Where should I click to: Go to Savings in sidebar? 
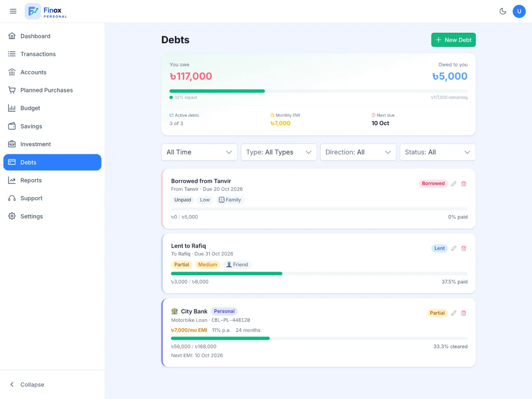[x=52, y=126]
